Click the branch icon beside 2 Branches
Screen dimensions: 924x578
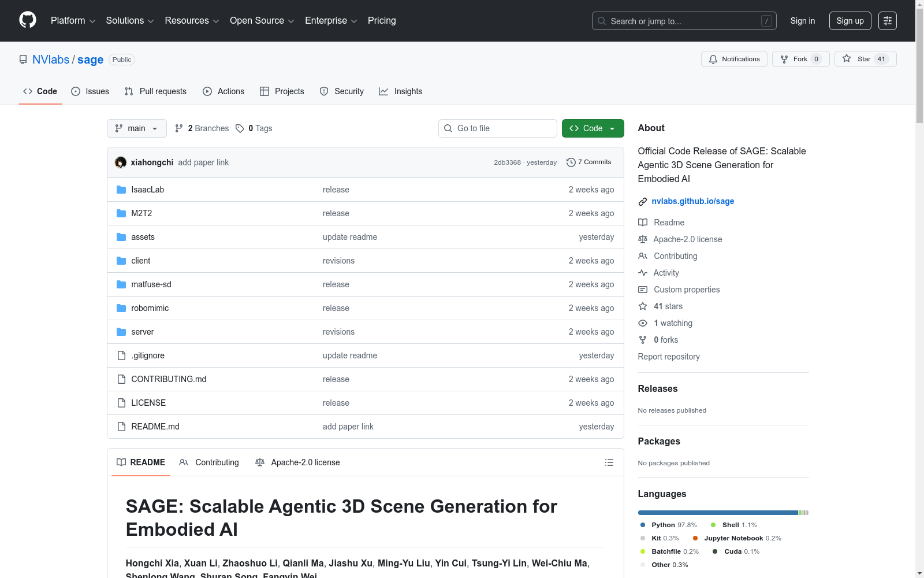179,128
